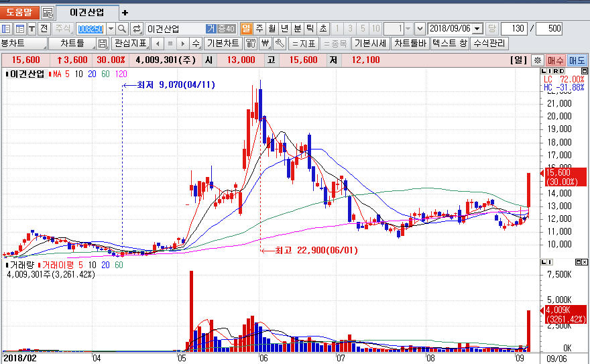Click the 120 magenta moving average legend

pos(121,74)
